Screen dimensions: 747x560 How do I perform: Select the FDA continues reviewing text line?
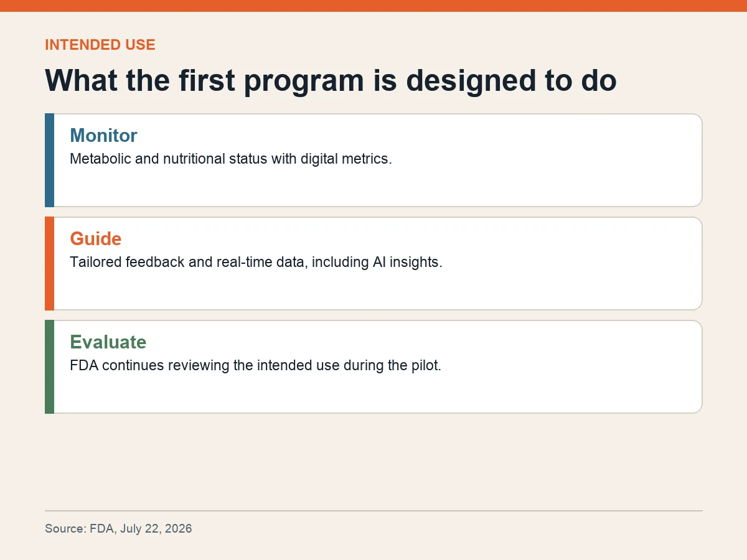(x=255, y=365)
